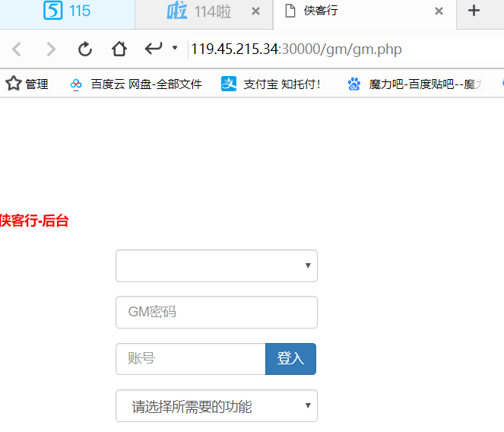Screen dimensions: 504x432
Task: Reload the page with refresh icon
Action: [x=85, y=49]
